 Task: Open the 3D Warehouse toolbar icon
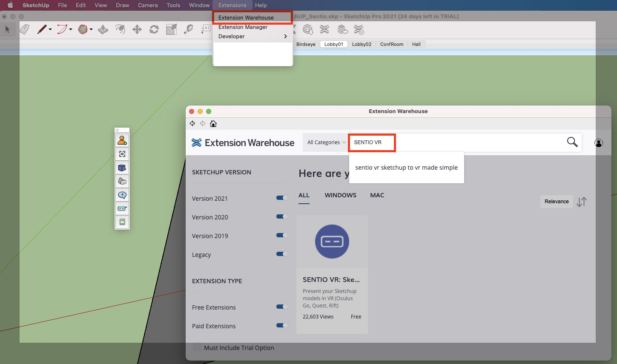point(307,29)
